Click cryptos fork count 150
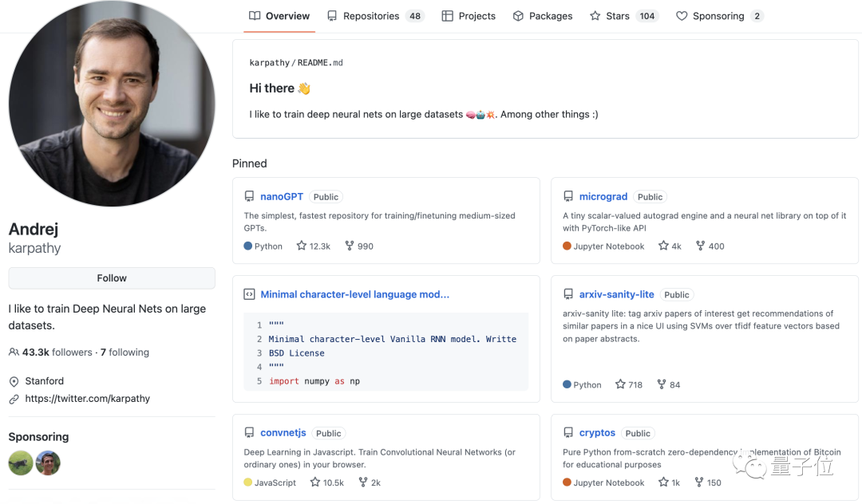This screenshot has height=504, width=862. pos(707,482)
